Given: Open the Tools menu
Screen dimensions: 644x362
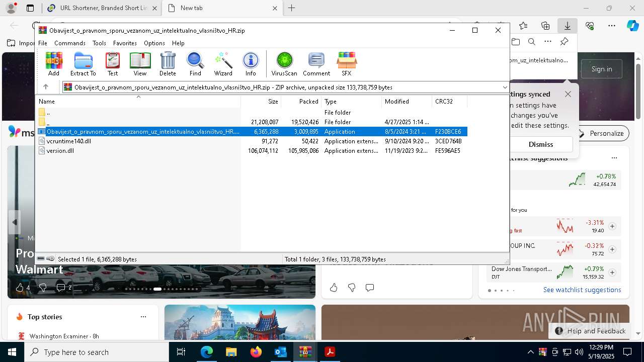Looking at the screenshot, I should (x=99, y=43).
